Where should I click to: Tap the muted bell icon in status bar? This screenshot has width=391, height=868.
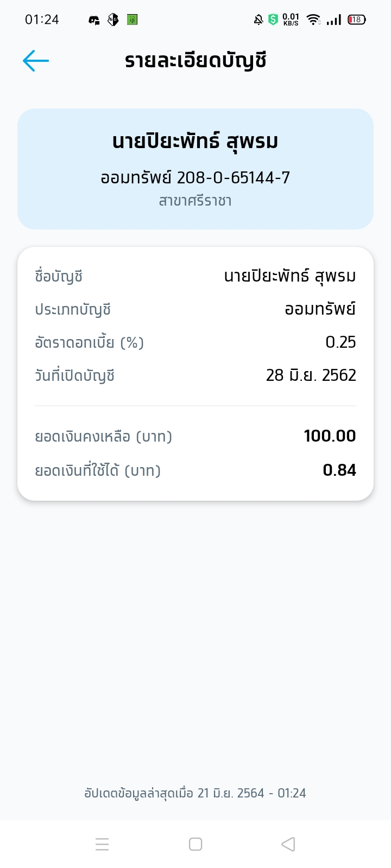click(x=258, y=20)
